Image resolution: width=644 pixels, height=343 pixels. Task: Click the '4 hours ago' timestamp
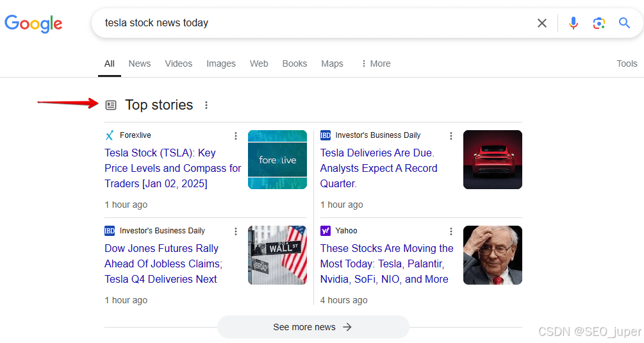tap(343, 300)
